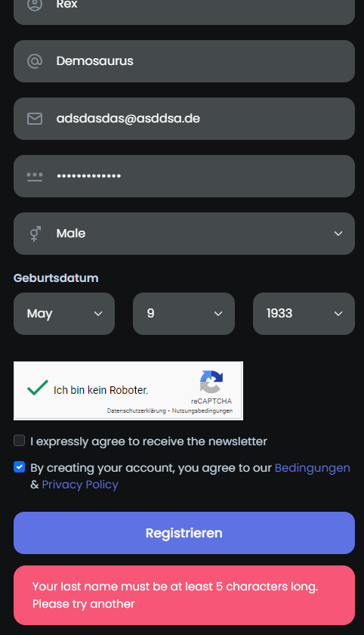Click the Registrieren button
364x635 pixels.
(x=184, y=533)
